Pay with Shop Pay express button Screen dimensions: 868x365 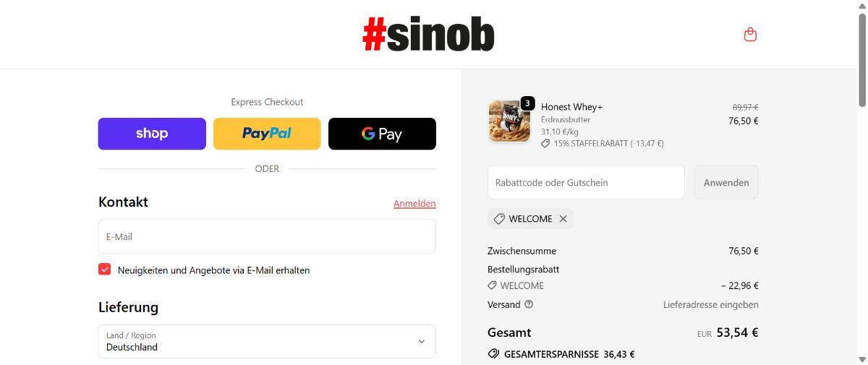coord(152,134)
